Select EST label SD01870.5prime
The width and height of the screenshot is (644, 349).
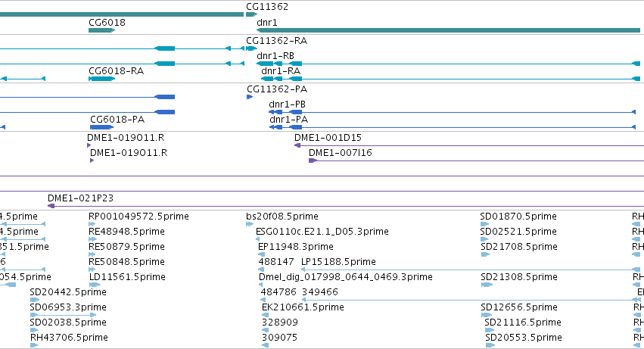tap(518, 216)
